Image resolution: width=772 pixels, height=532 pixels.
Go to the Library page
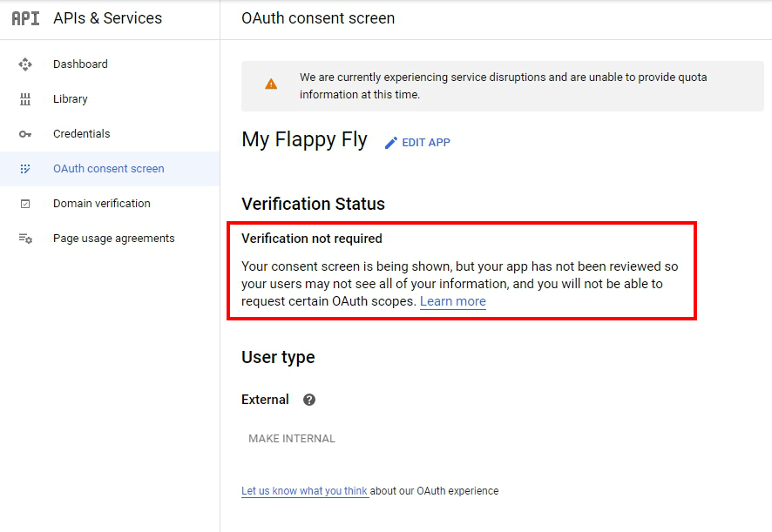point(71,99)
